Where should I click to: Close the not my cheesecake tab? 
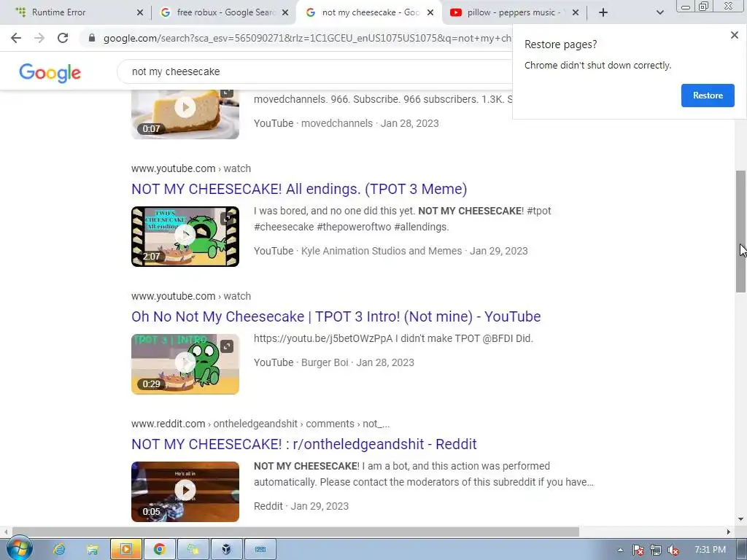430,12
